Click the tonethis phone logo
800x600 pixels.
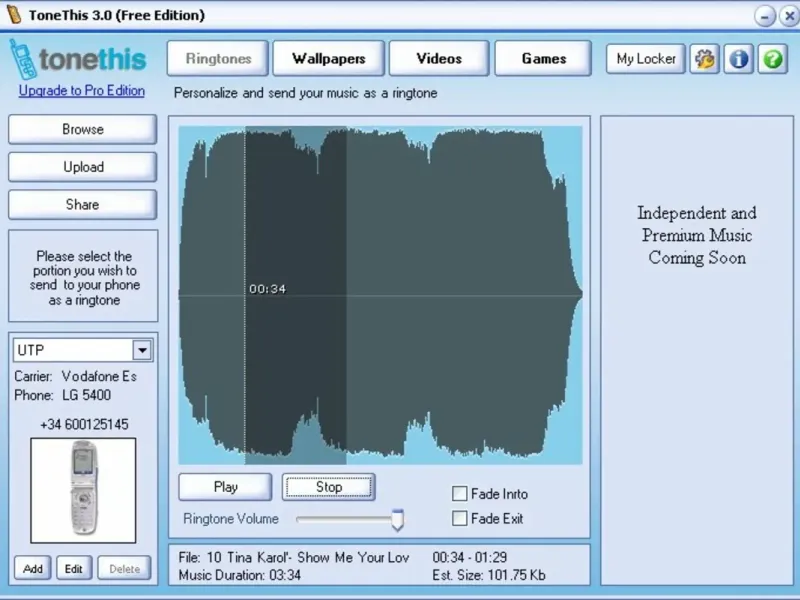pos(78,59)
